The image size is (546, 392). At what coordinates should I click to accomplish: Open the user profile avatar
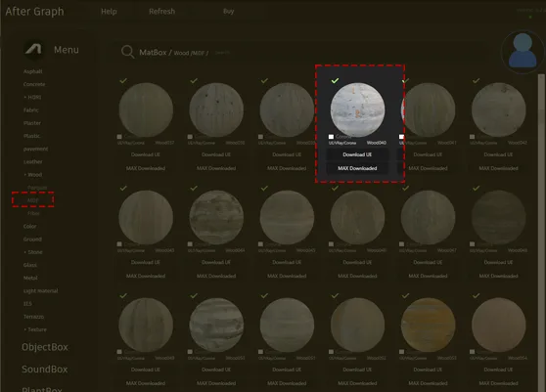pyautogui.click(x=523, y=52)
